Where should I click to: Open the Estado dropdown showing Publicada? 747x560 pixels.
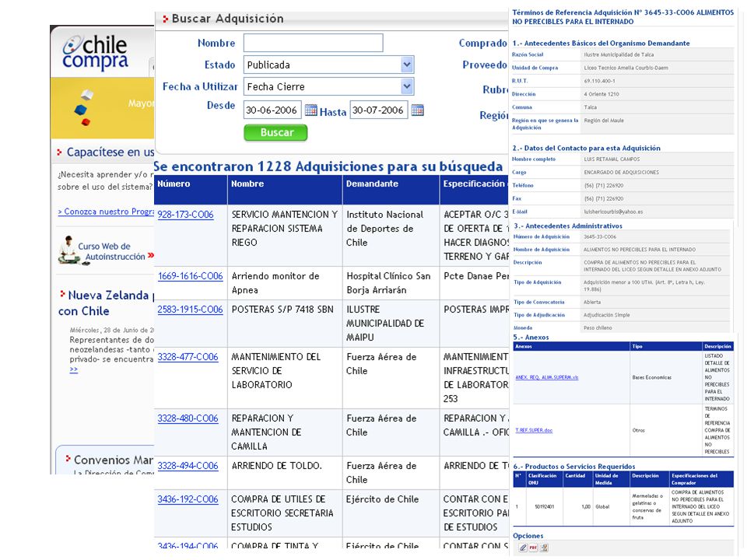(328, 65)
